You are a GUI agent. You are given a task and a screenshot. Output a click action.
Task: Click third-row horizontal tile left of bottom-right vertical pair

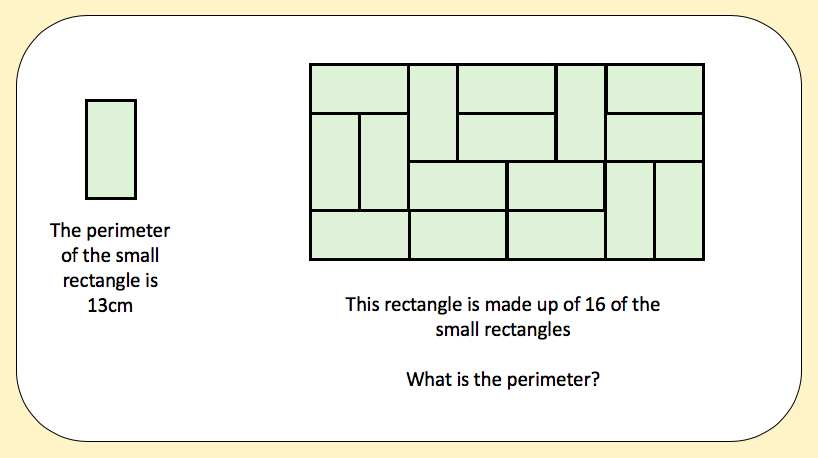(x=556, y=186)
